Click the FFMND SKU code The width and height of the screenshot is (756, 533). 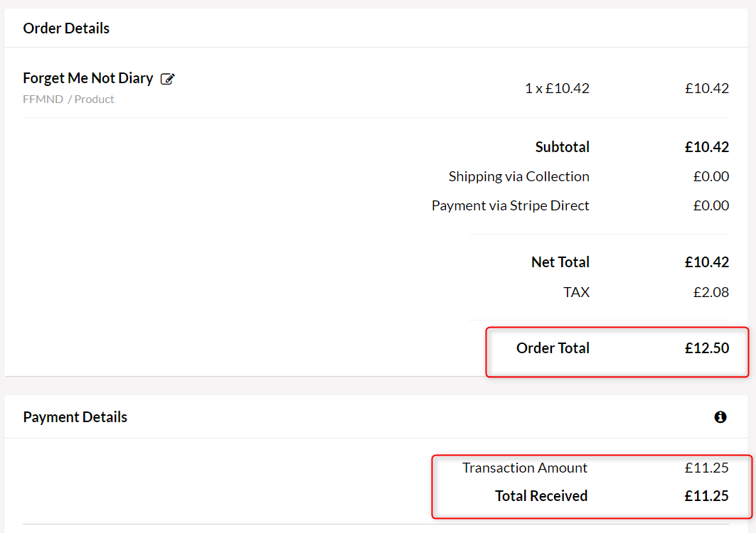[43, 99]
